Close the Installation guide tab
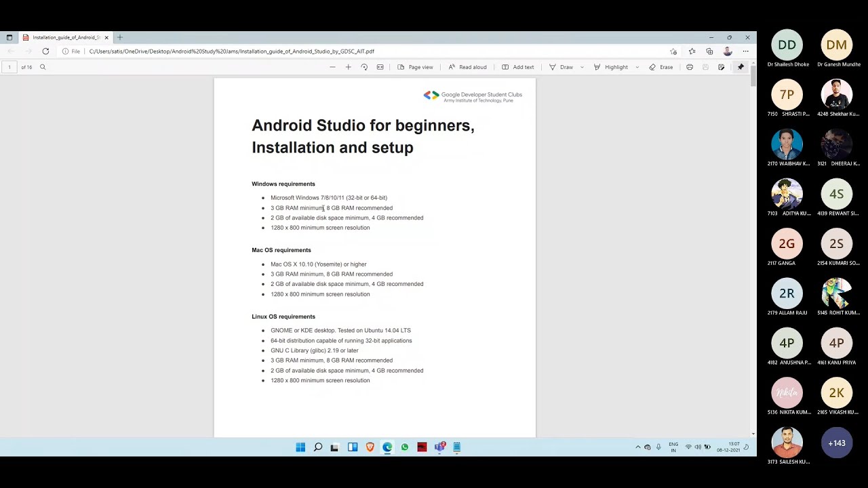The image size is (868, 488). (106, 37)
